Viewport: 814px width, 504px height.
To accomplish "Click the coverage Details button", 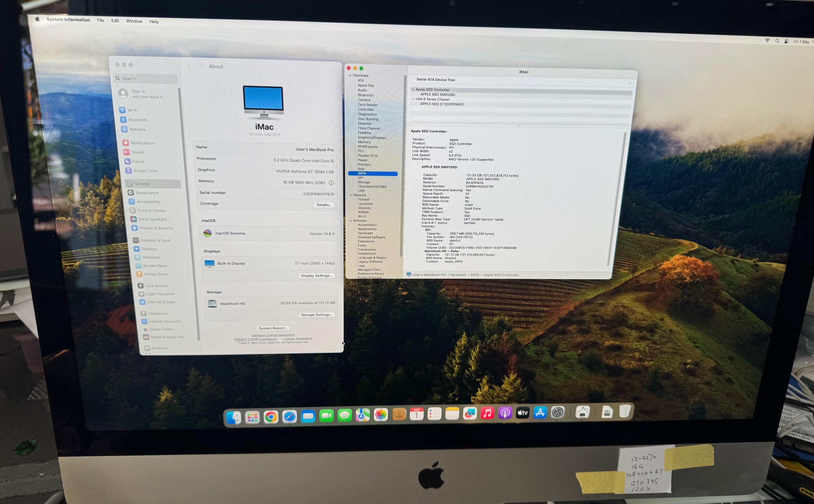I will (x=324, y=205).
